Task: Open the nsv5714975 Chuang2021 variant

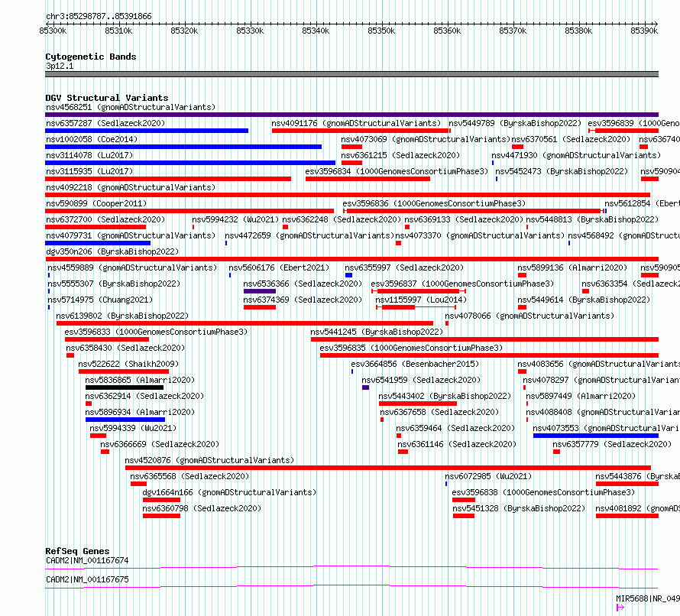Action: (x=100, y=300)
